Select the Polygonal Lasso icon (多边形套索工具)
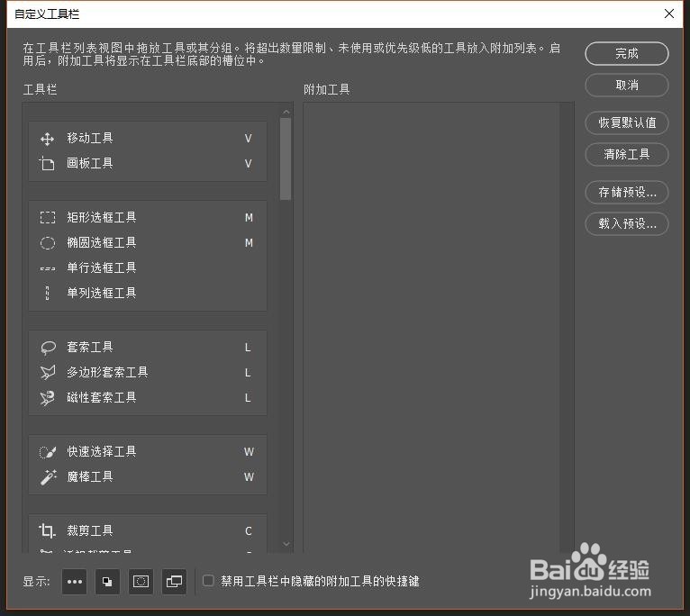The width and height of the screenshot is (690, 616). pyautogui.click(x=48, y=373)
